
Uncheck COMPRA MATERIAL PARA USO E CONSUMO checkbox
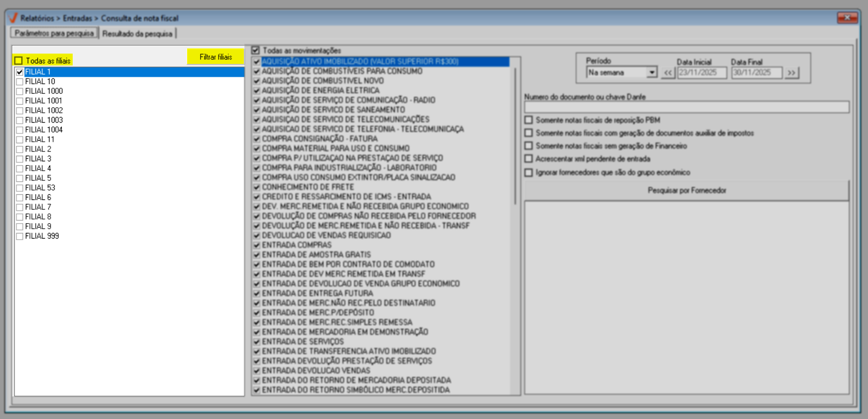256,148
